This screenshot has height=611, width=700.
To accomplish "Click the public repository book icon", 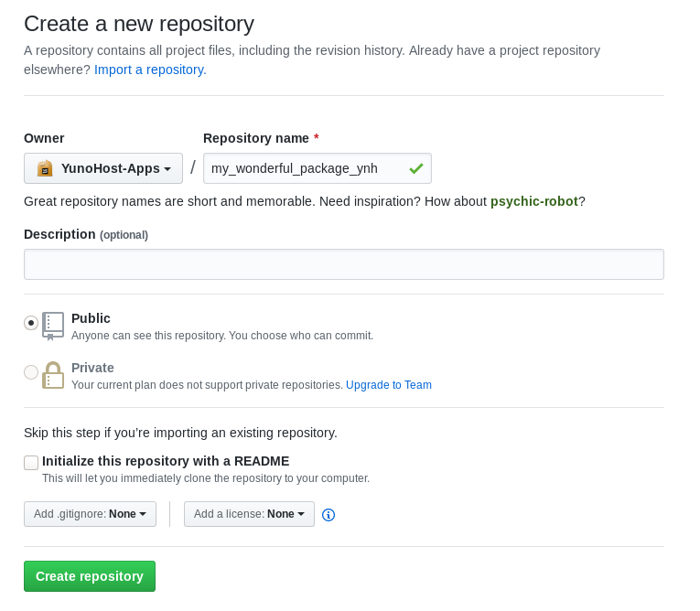I will (53, 327).
